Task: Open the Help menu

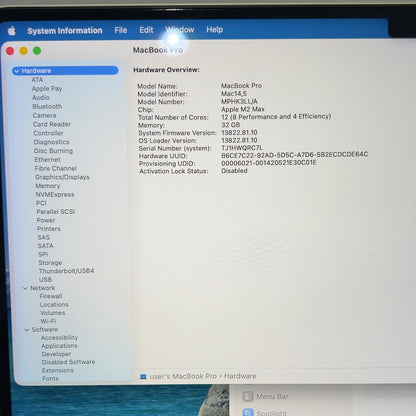Action: (215, 30)
